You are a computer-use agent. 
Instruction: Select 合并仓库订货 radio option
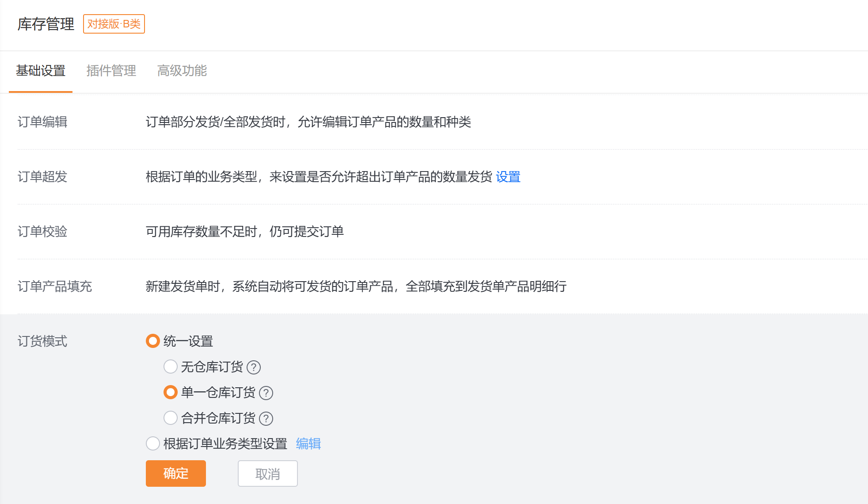tap(171, 418)
